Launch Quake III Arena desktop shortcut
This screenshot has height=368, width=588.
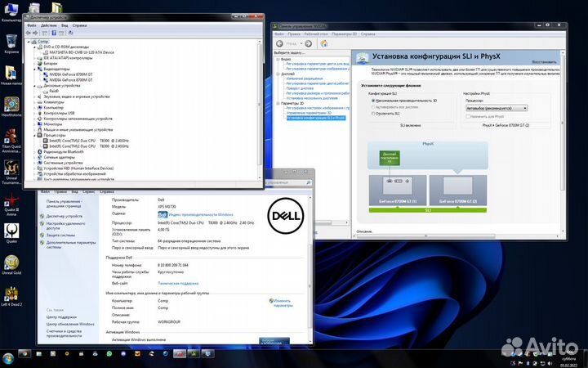(11, 204)
